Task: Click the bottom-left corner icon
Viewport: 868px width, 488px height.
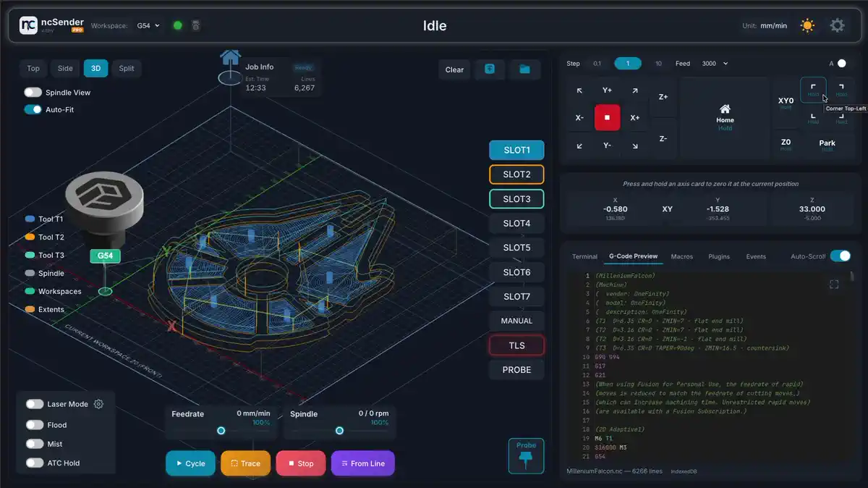Action: click(x=813, y=117)
